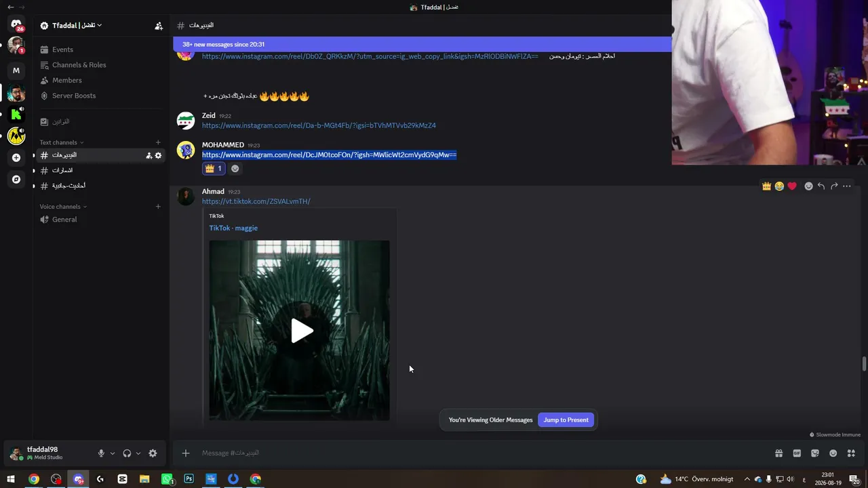Screen dimensions: 868x488
Task: Open User Settings gear
Action: (x=153, y=453)
